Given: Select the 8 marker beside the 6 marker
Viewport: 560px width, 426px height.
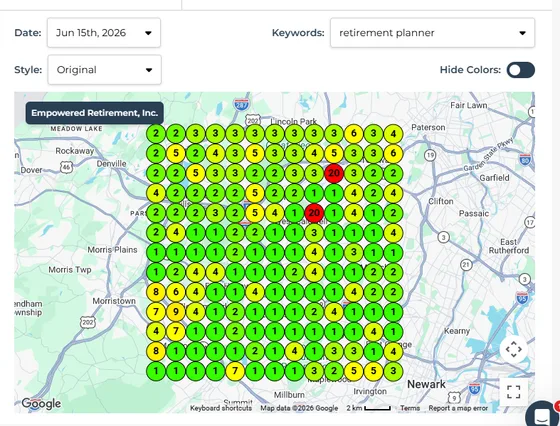Looking at the screenshot, I should (156, 292).
